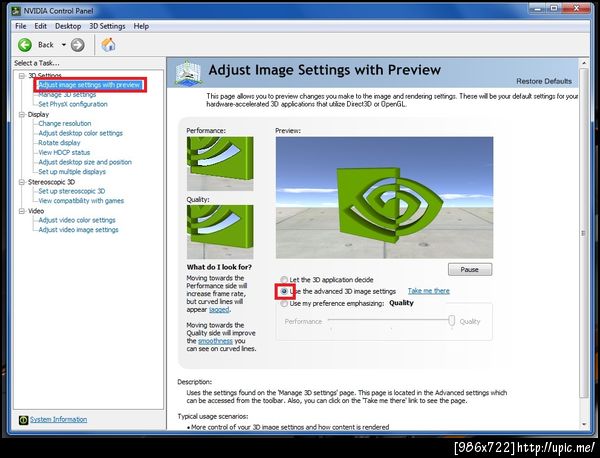The height and width of the screenshot is (458, 600).
Task: Open Set up multiple displays
Action: pos(72,172)
